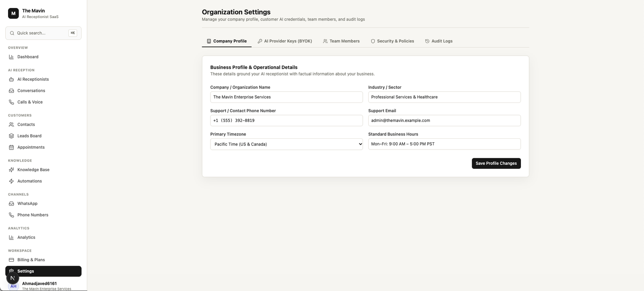Click the AI Receptionists robot icon
The image size is (644, 291).
click(11, 80)
